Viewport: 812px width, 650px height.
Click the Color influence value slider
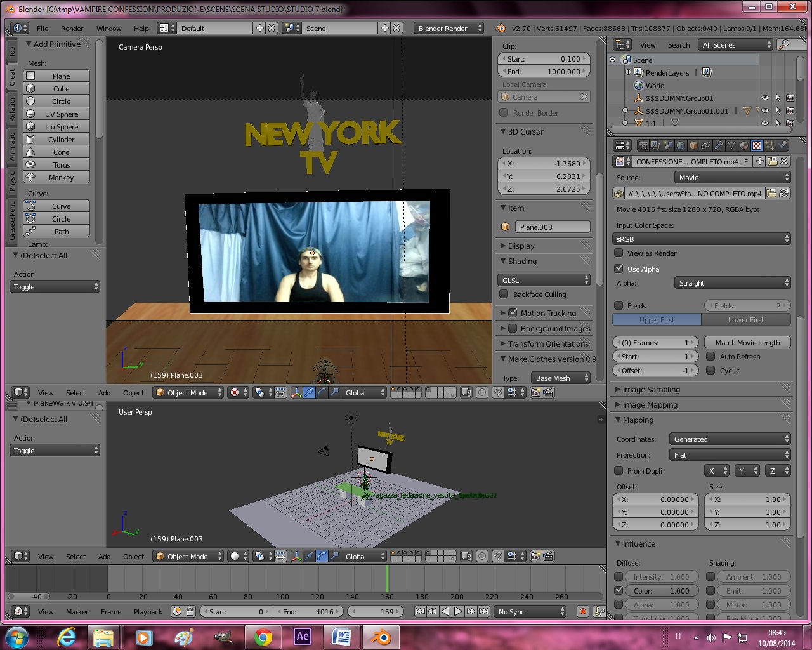pyautogui.click(x=662, y=590)
